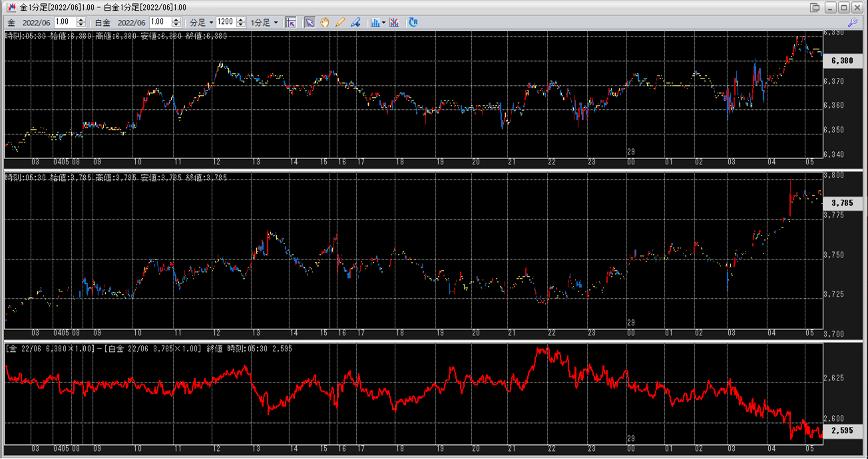Open settings with the wrench icon
Viewport: 868px width, 459px height.
[858, 22]
